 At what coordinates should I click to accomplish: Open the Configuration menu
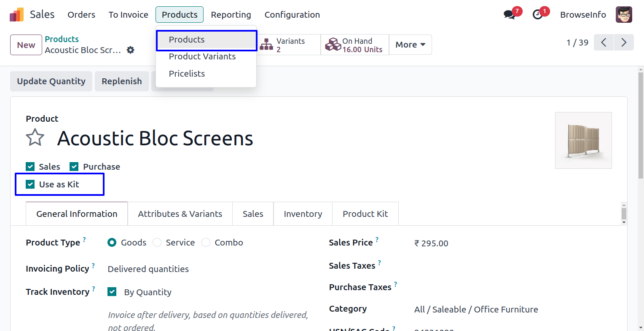[x=292, y=15]
